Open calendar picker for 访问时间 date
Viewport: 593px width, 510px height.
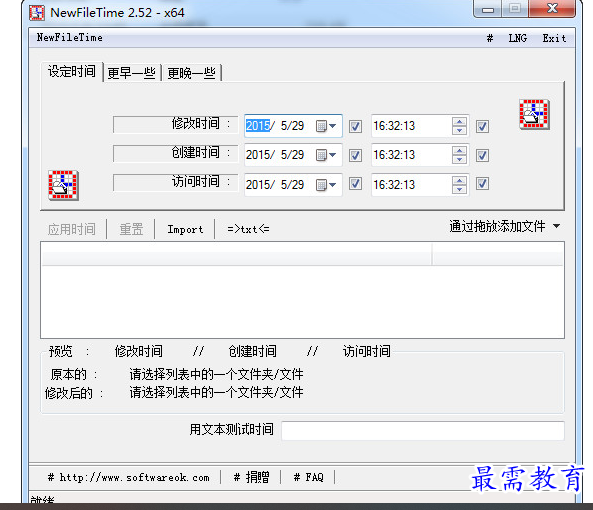click(326, 185)
